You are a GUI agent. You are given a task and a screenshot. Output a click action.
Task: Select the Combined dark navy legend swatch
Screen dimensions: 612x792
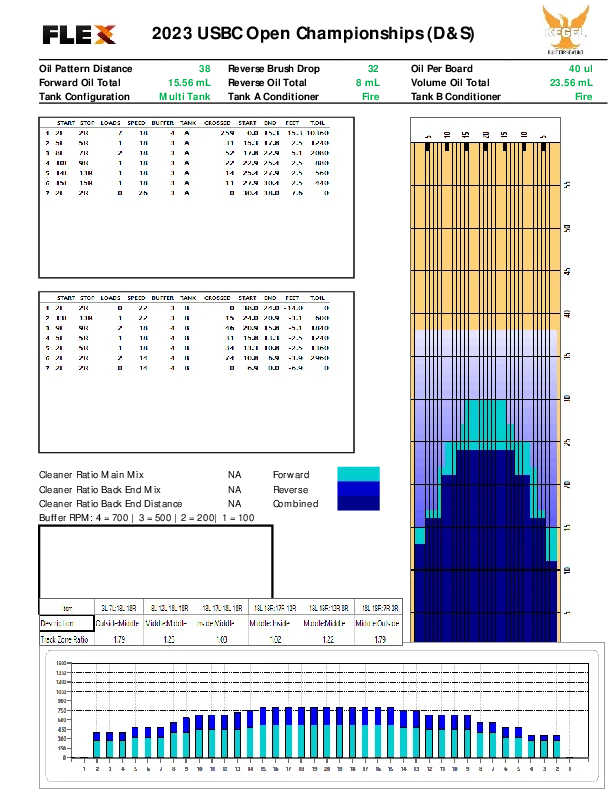pos(358,503)
